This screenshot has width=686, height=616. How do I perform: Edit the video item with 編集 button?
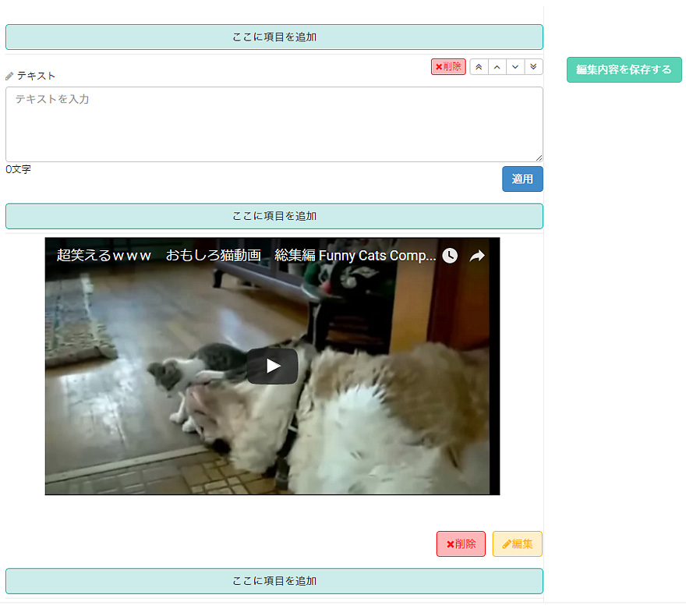pyautogui.click(x=517, y=543)
